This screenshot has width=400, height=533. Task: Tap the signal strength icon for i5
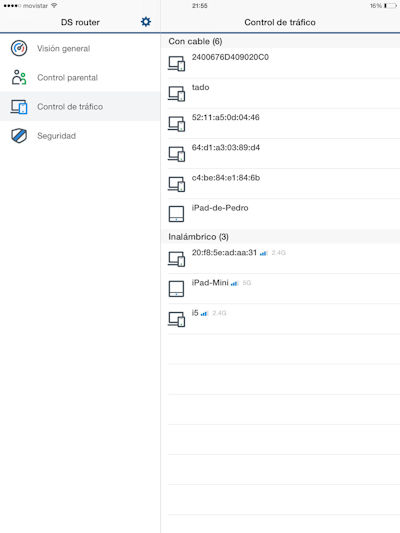point(204,313)
